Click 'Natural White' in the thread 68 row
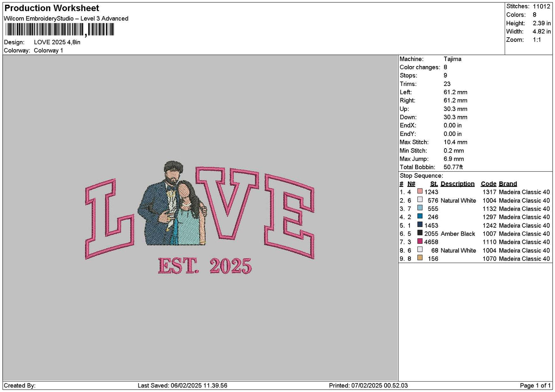This screenshot has width=555, height=392. tap(458, 250)
